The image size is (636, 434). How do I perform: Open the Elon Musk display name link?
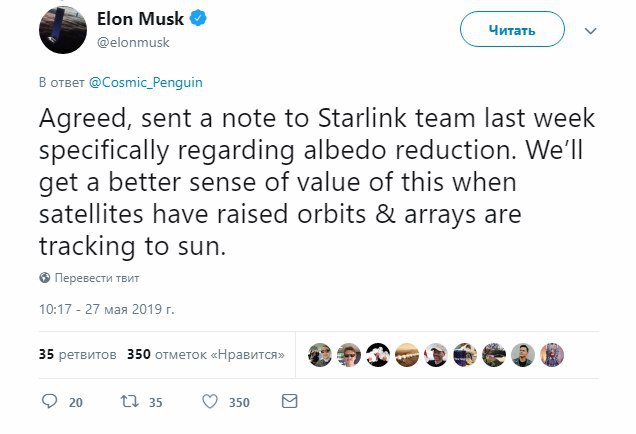[x=140, y=19]
